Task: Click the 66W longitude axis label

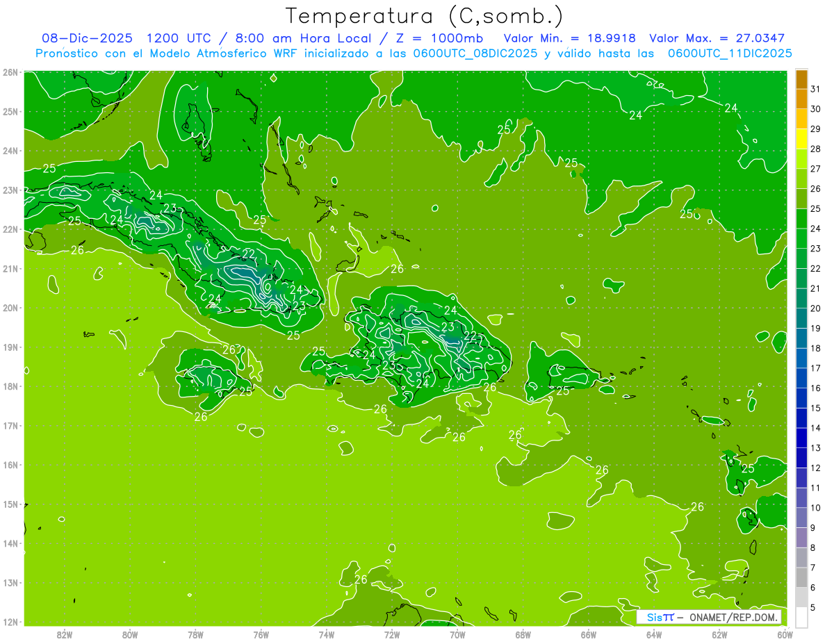Action: (589, 634)
